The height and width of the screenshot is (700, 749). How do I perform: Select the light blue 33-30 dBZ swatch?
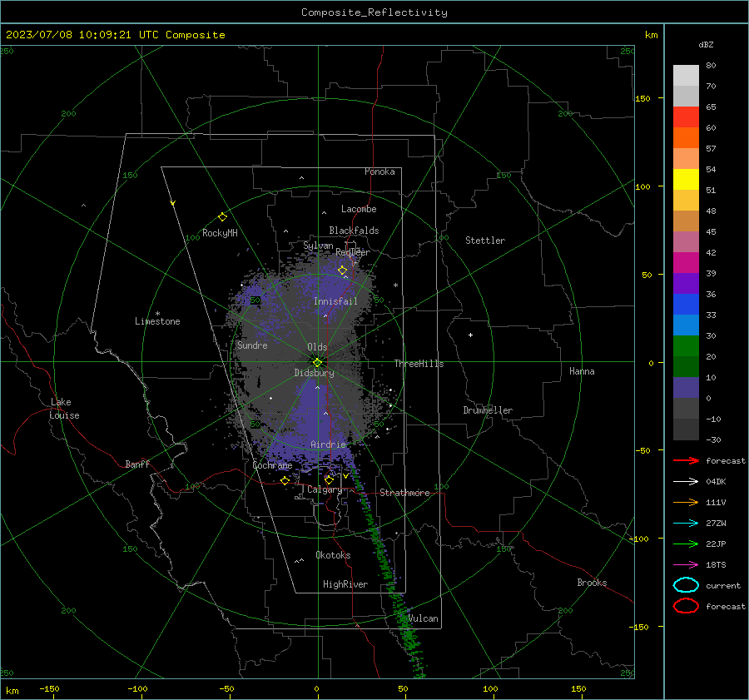[x=686, y=325]
